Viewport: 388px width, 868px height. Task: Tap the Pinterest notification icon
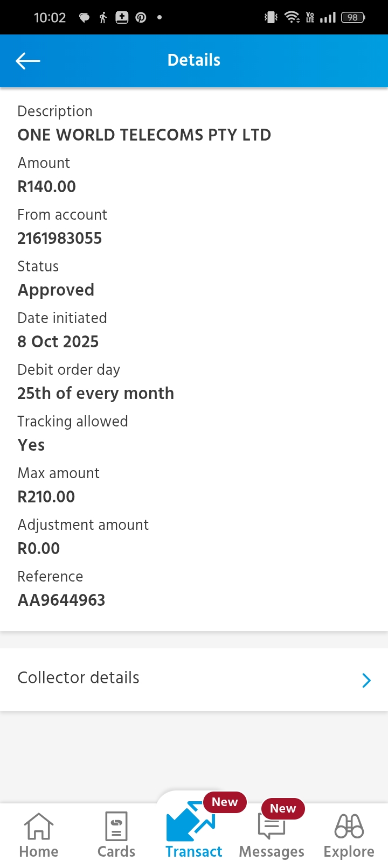tap(141, 18)
